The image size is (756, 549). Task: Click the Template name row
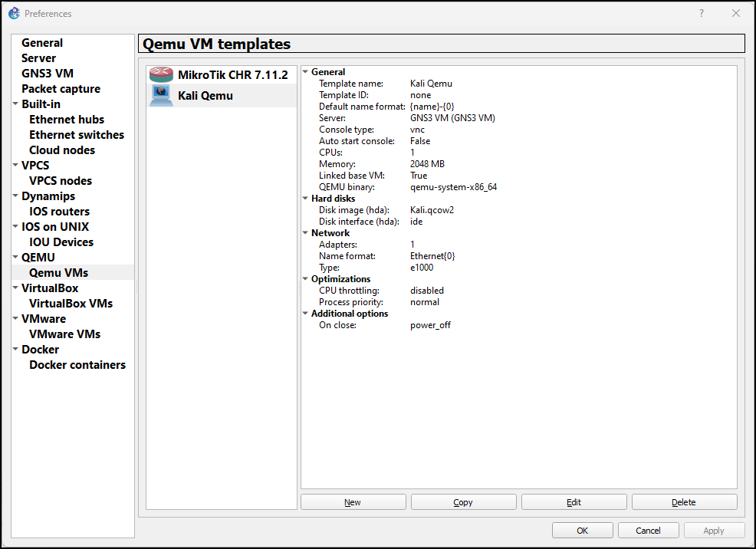tap(519, 84)
